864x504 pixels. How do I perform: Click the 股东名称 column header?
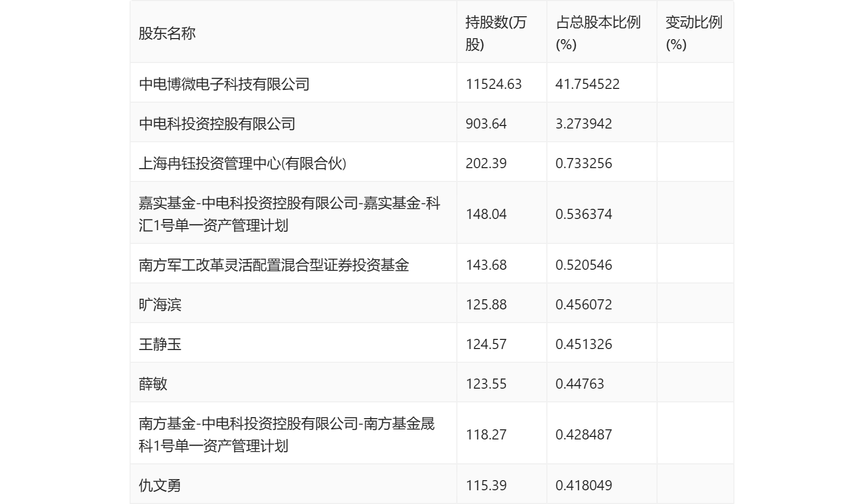pyautogui.click(x=167, y=34)
